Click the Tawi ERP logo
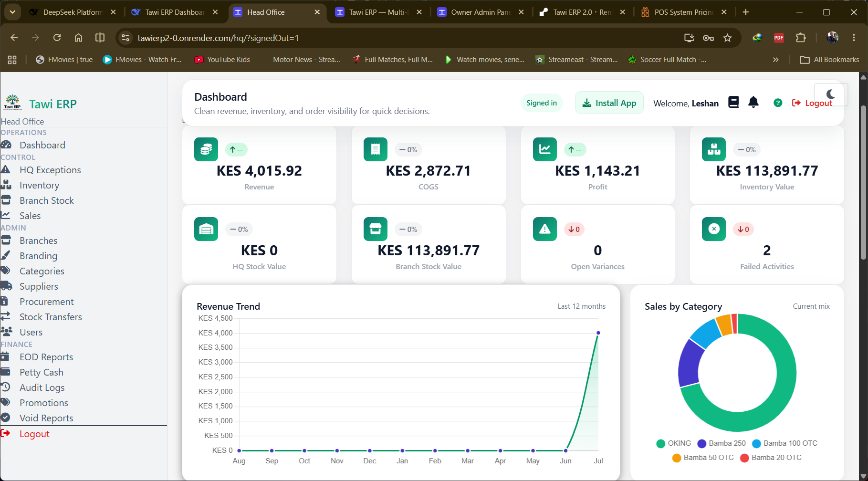This screenshot has height=481, width=868. pyautogui.click(x=12, y=102)
